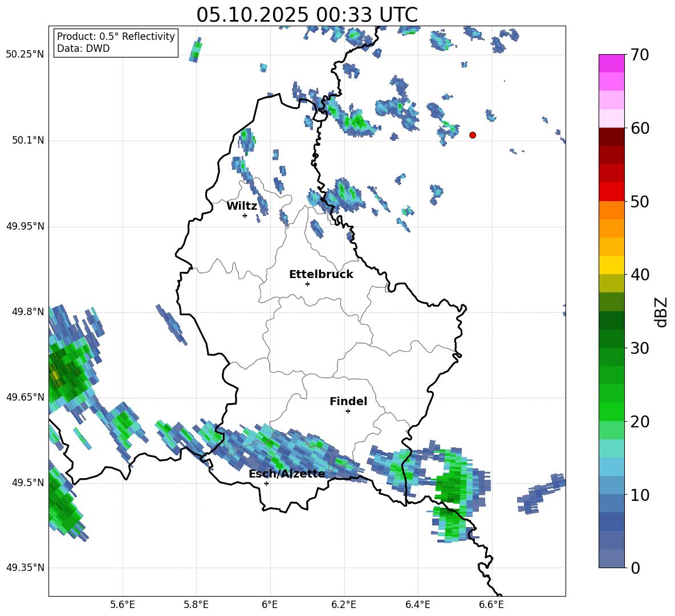
Task: Click the 6.6°E longitude label
Action: tap(491, 605)
